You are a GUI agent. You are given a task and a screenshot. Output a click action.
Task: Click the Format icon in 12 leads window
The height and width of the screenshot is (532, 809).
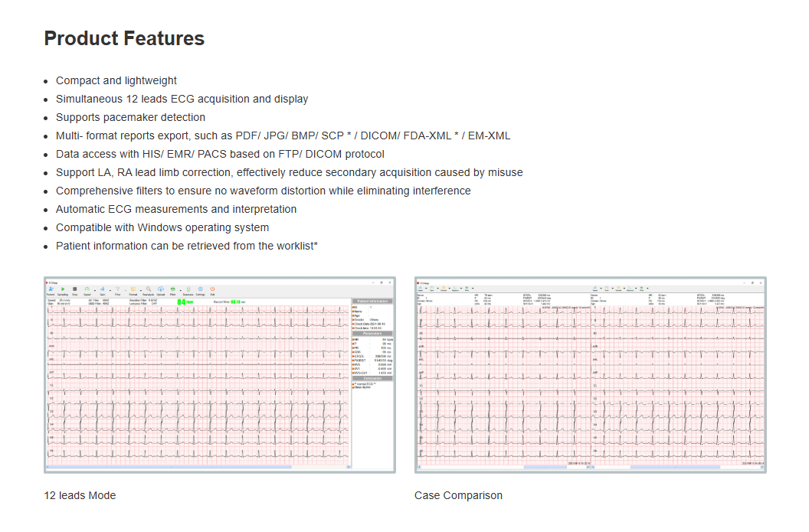point(133,289)
